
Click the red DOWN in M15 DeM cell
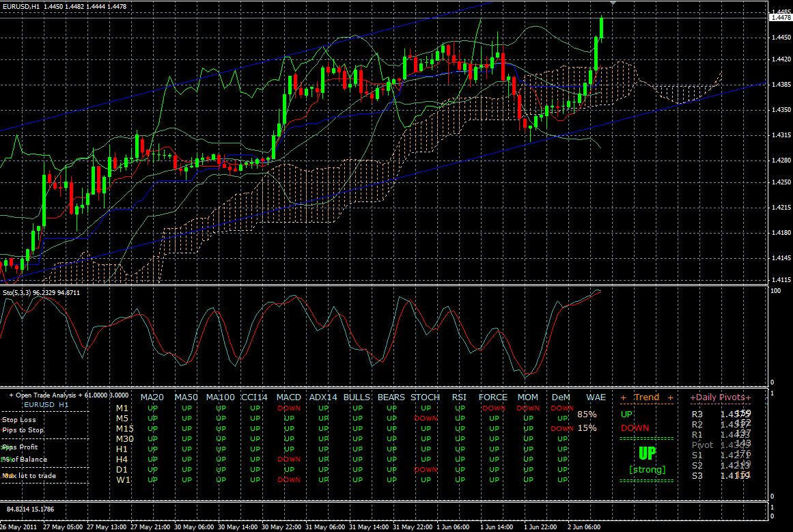click(x=562, y=428)
